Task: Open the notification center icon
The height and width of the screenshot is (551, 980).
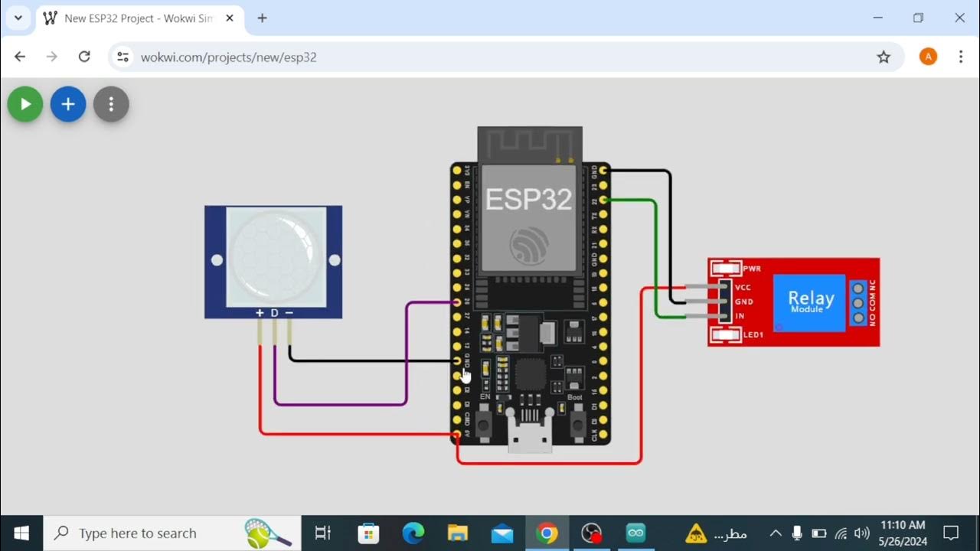Action: coord(951,533)
